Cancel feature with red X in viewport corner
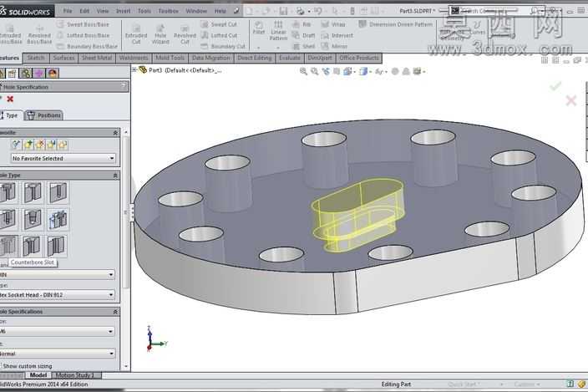 pyautogui.click(x=571, y=100)
